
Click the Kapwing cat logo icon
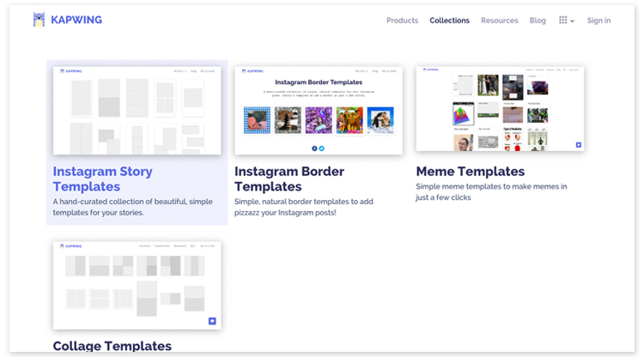(x=39, y=20)
